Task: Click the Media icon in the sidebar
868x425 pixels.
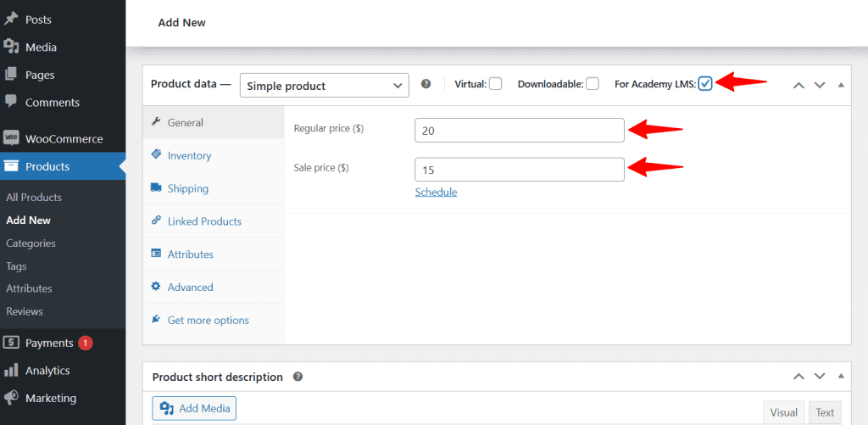Action: pyautogui.click(x=12, y=47)
